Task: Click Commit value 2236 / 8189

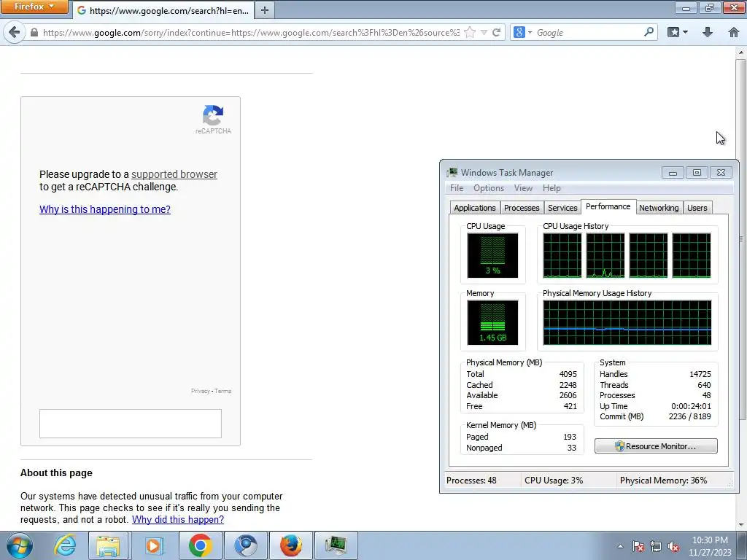Action: pyautogui.click(x=689, y=416)
